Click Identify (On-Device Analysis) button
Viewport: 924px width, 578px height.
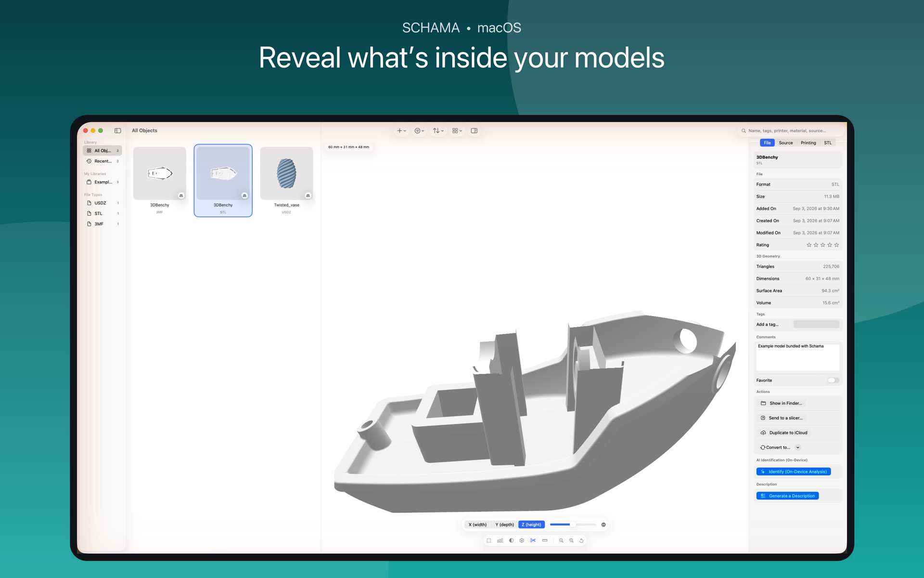tap(794, 472)
